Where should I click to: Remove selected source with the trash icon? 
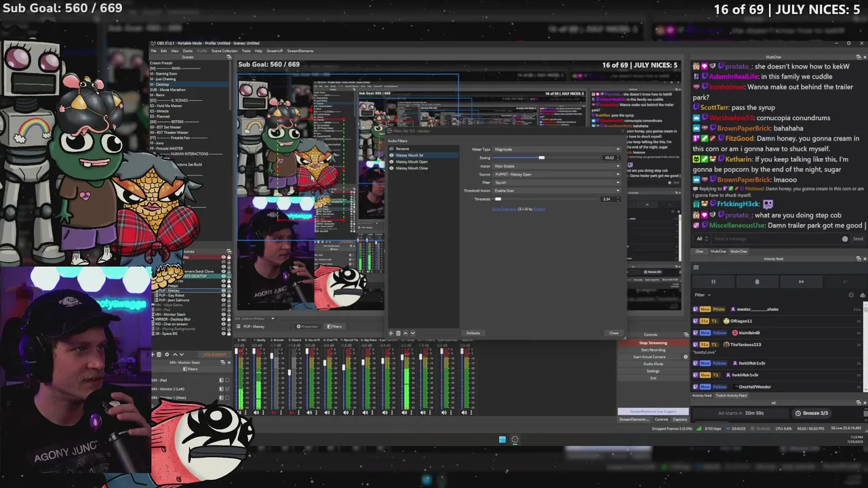click(x=159, y=354)
